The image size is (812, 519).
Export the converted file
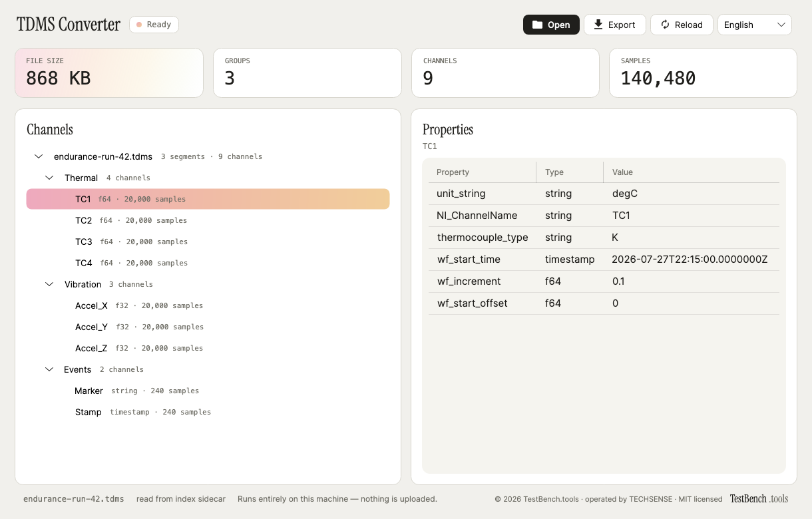point(614,25)
